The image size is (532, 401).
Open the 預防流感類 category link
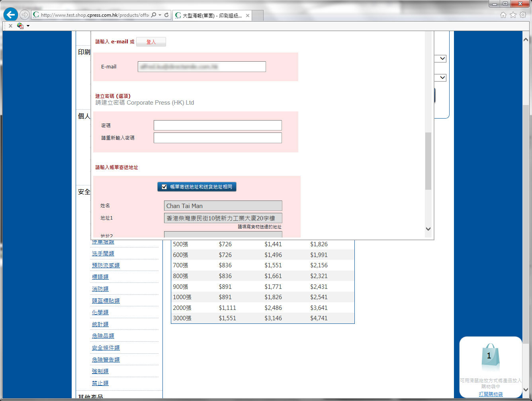coord(106,265)
